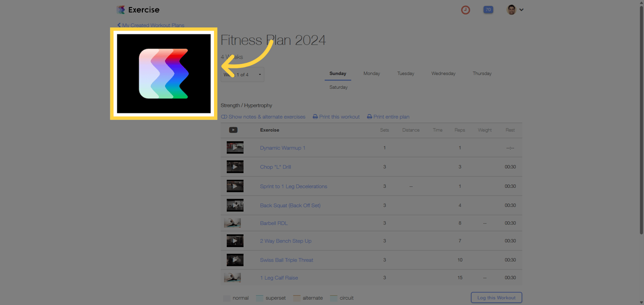Switch to the Thursday tab
Screen dimensions: 644x305
pyautogui.click(x=482, y=73)
